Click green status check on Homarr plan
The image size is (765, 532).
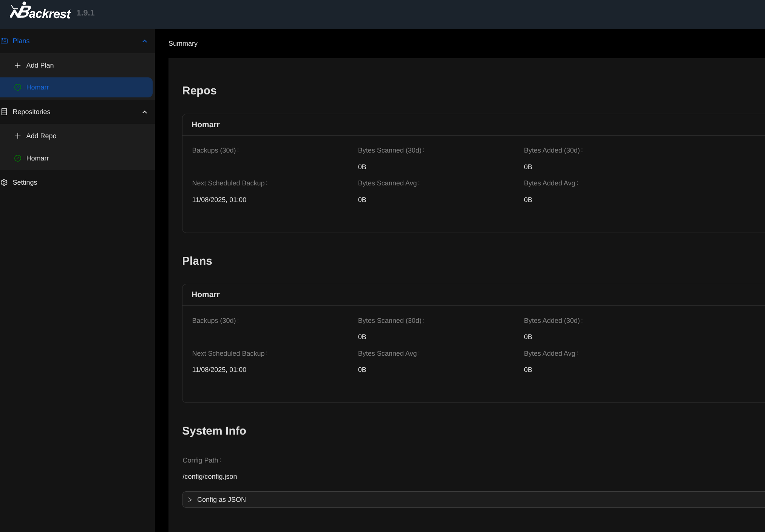click(x=18, y=87)
